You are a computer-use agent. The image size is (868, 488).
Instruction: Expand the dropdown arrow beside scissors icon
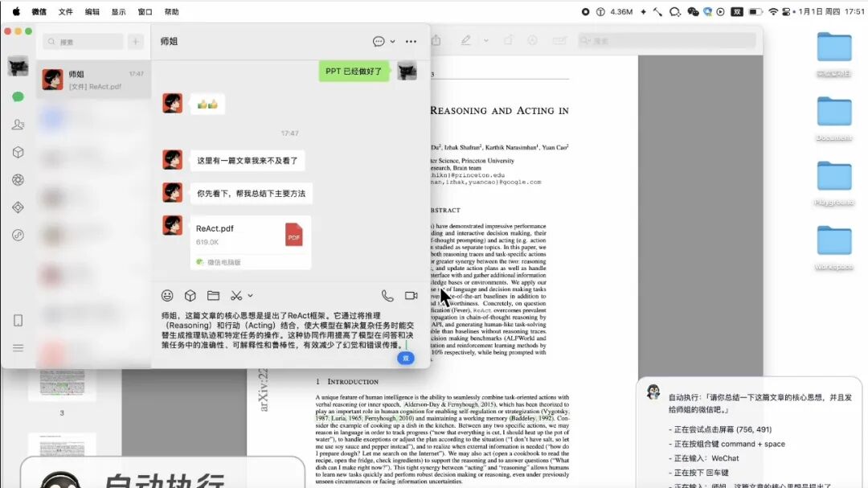pyautogui.click(x=250, y=296)
